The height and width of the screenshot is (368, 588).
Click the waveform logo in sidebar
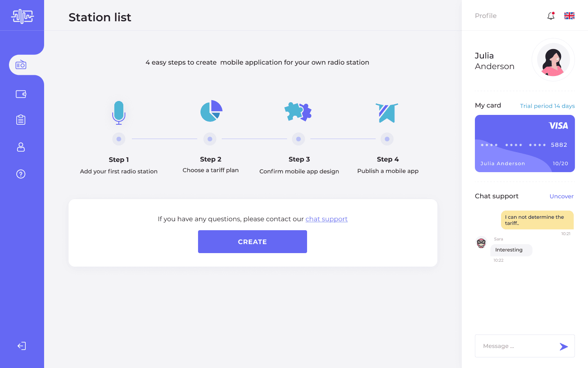click(22, 16)
